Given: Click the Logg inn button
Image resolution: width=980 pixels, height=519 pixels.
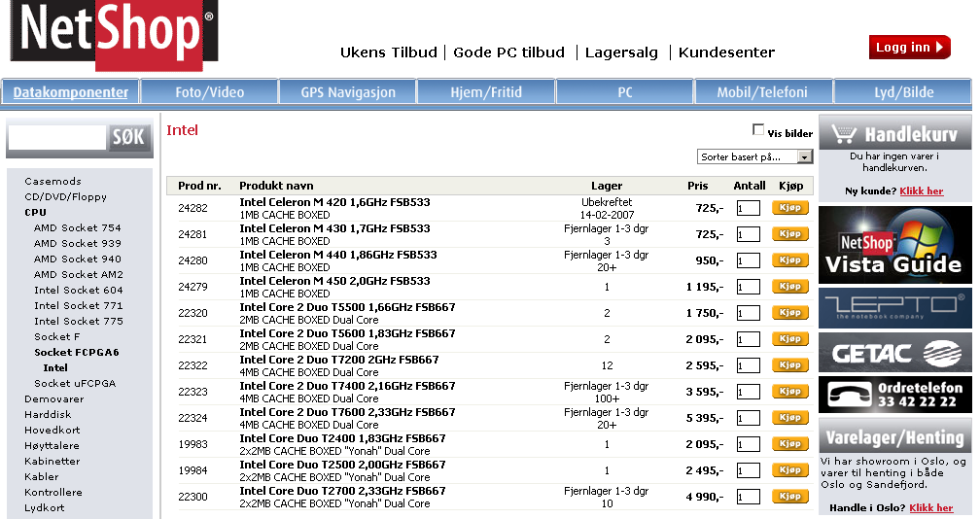Looking at the screenshot, I should pyautogui.click(x=909, y=48).
